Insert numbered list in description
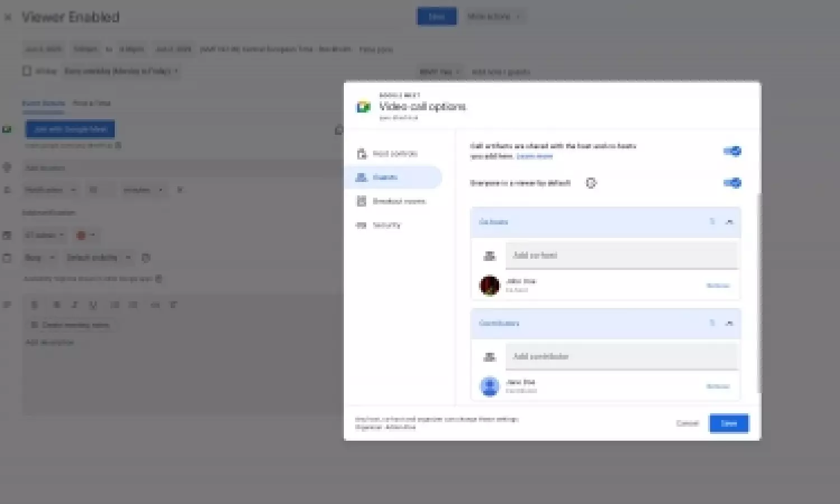 pyautogui.click(x=115, y=305)
